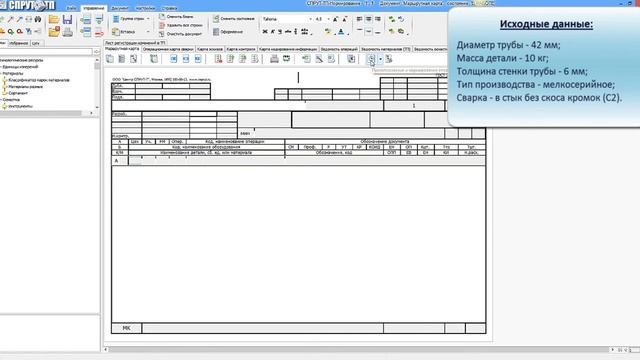Toggle italic text formatting
This screenshot has height=360, width=640.
pos(273,31)
